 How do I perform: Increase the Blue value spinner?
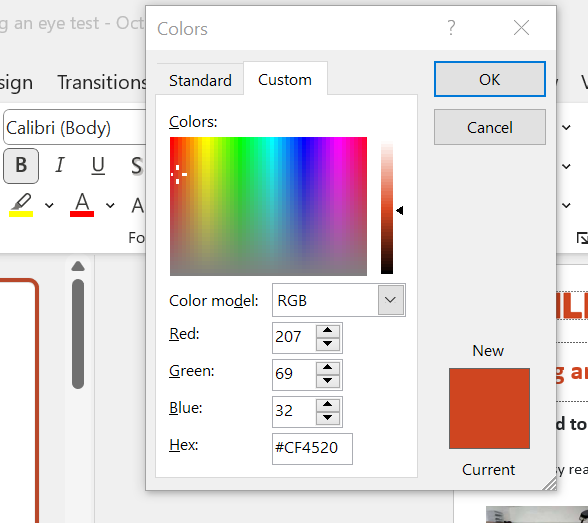[328, 405]
